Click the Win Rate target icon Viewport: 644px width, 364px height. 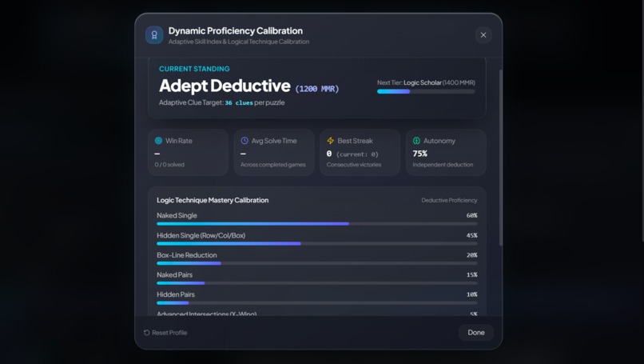(158, 141)
